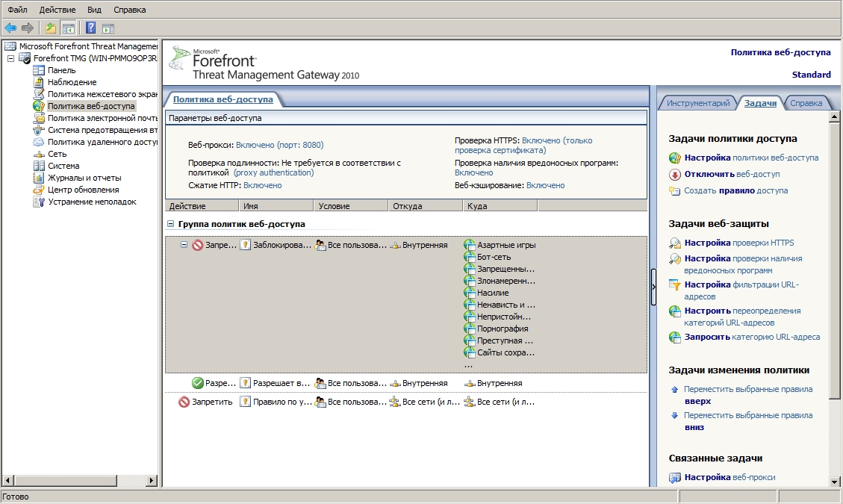Click the Панель tree node icon

click(39, 70)
